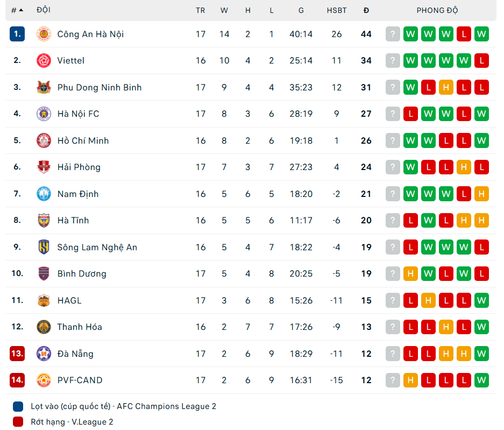Click the PVF-CAND team name

80,380
